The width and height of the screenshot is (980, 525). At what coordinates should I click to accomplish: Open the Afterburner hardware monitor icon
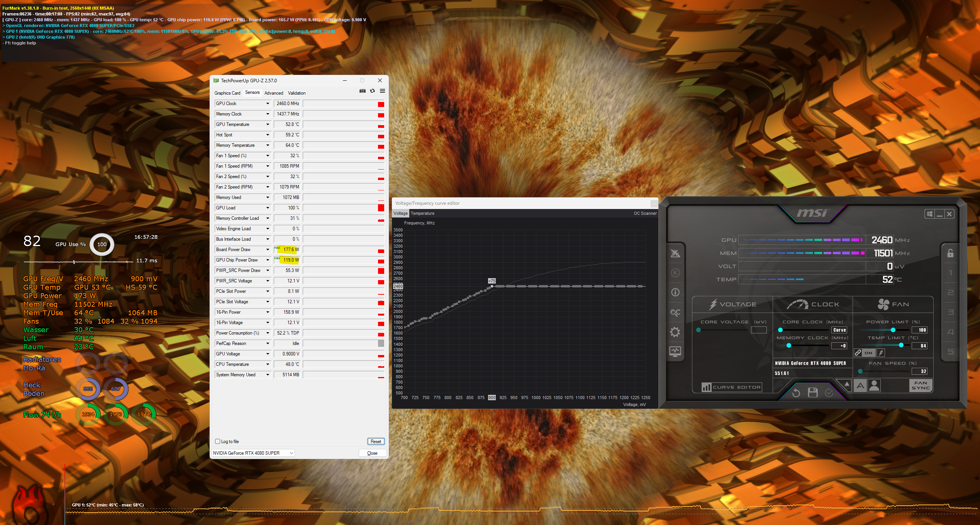tap(675, 352)
